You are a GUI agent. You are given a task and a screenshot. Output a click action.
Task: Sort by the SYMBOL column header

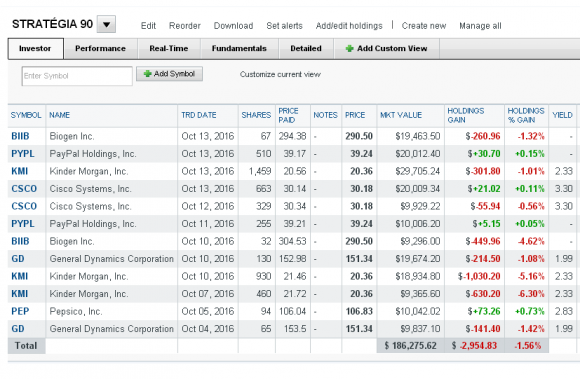(26, 115)
